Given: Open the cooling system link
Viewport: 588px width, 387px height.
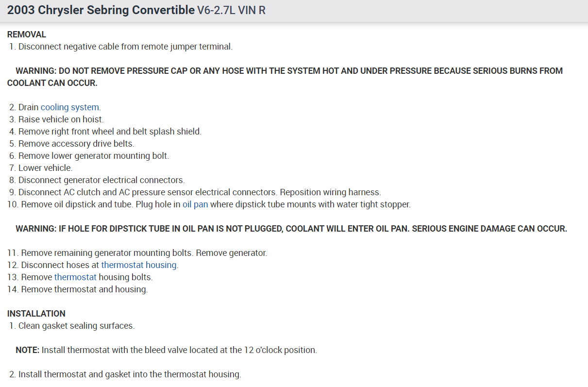Looking at the screenshot, I should pos(70,107).
